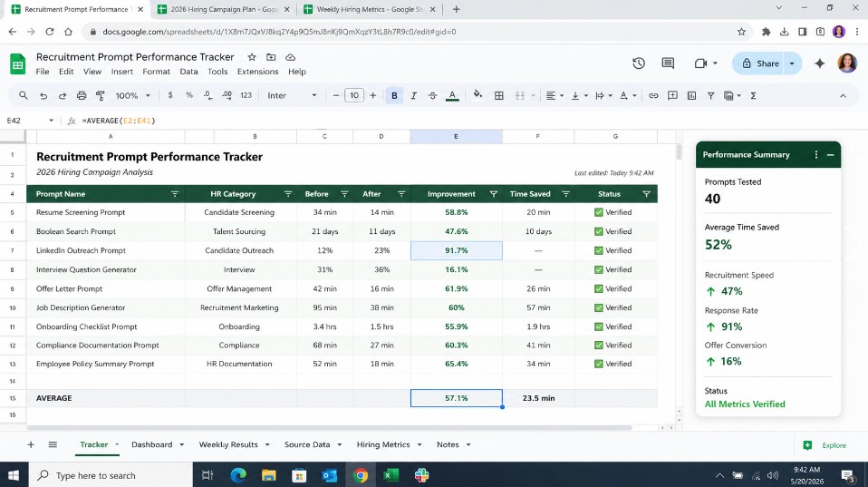Toggle Verified checkbox for Compliance Documentation Prompt
868x487 pixels.
[598, 346]
